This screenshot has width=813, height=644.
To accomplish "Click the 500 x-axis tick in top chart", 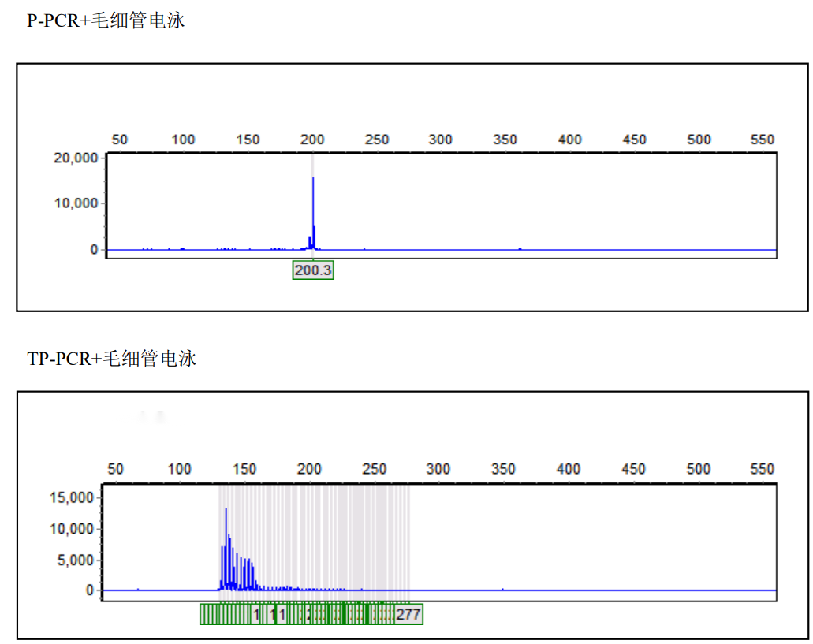I will (x=699, y=140).
